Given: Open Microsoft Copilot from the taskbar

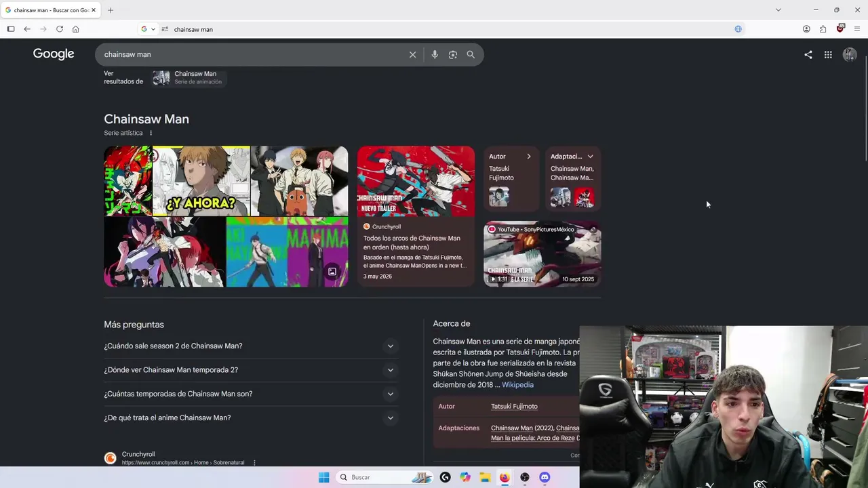Looking at the screenshot, I should tap(465, 477).
